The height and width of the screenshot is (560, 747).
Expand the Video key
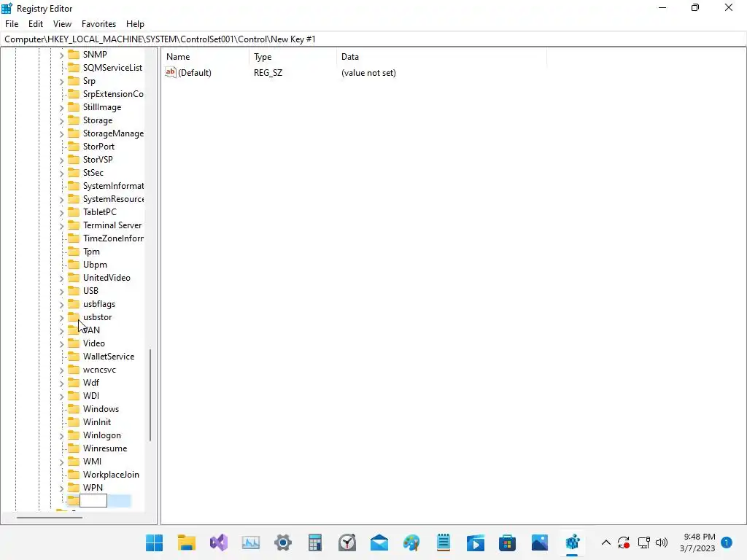[61, 344]
